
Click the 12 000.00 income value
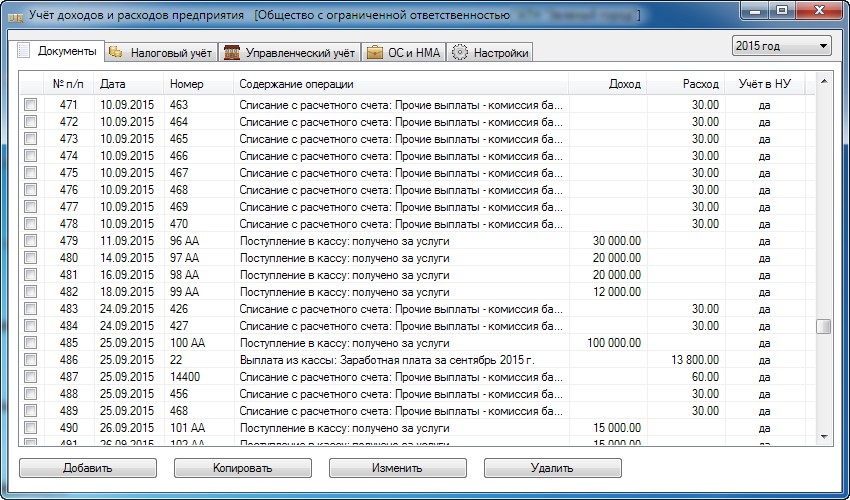coord(617,292)
